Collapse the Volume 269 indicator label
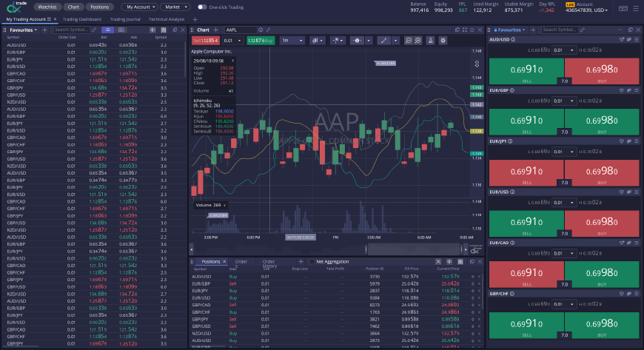The width and height of the screenshot is (644, 350). pos(225,205)
